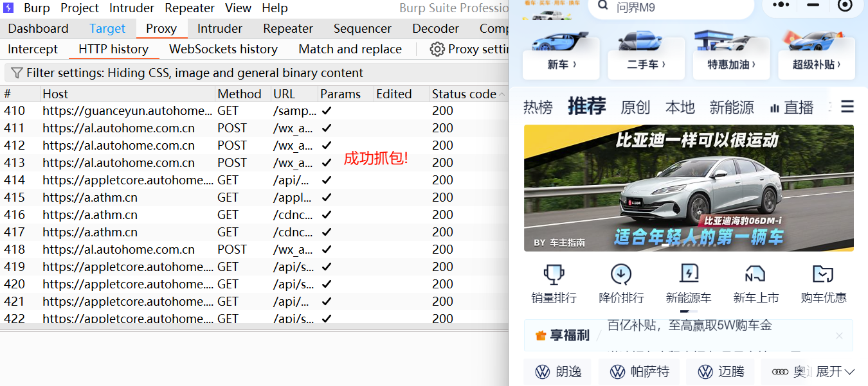
Task: Open the 二手车 car icon card
Action: point(646,55)
